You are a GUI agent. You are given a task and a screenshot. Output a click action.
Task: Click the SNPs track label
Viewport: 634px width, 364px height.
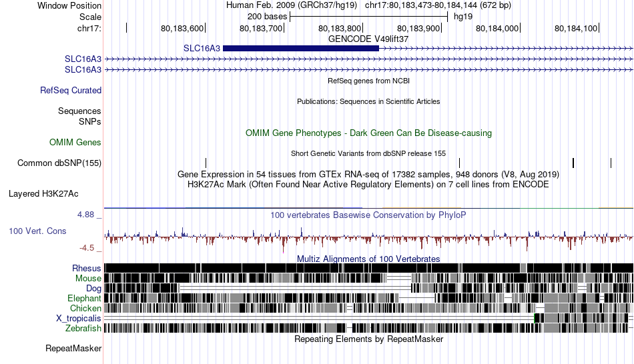pos(90,121)
